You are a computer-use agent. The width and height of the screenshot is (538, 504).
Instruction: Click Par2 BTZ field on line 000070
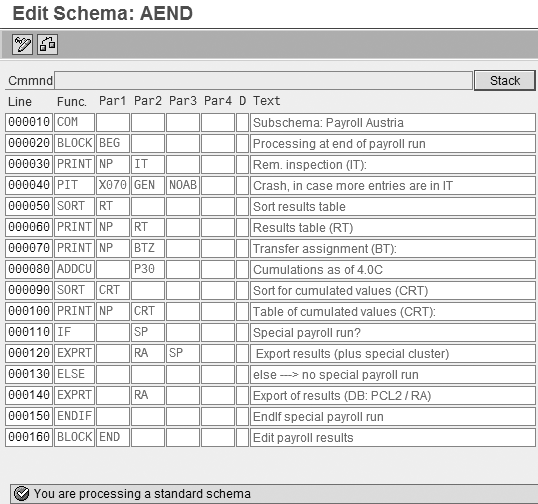tap(148, 248)
